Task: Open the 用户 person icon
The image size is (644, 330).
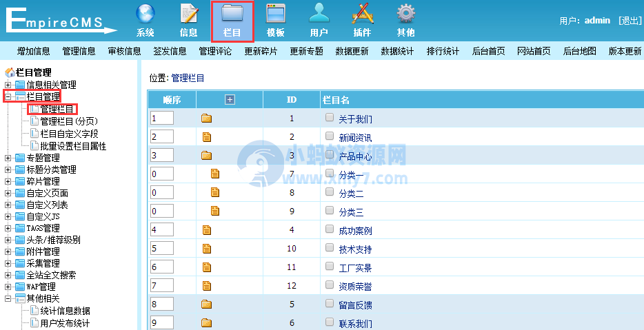Action: tap(319, 14)
